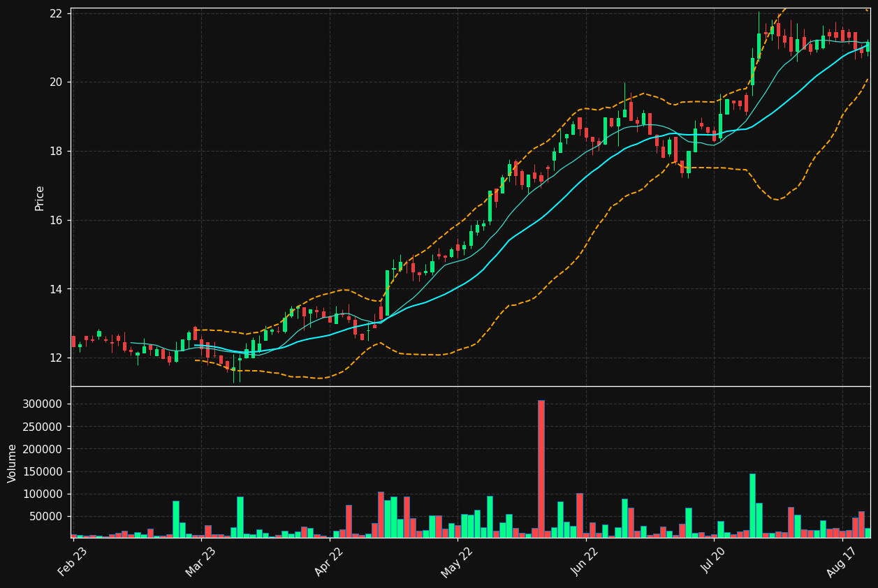
Task: Click the price tick label '20'
Action: click(x=57, y=82)
